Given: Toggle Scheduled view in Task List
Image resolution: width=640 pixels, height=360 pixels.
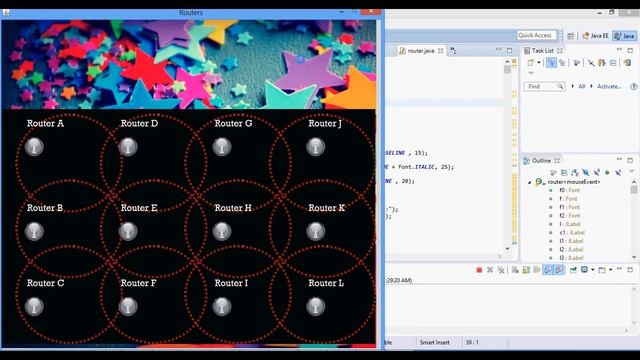Looking at the screenshot, I should [562, 62].
